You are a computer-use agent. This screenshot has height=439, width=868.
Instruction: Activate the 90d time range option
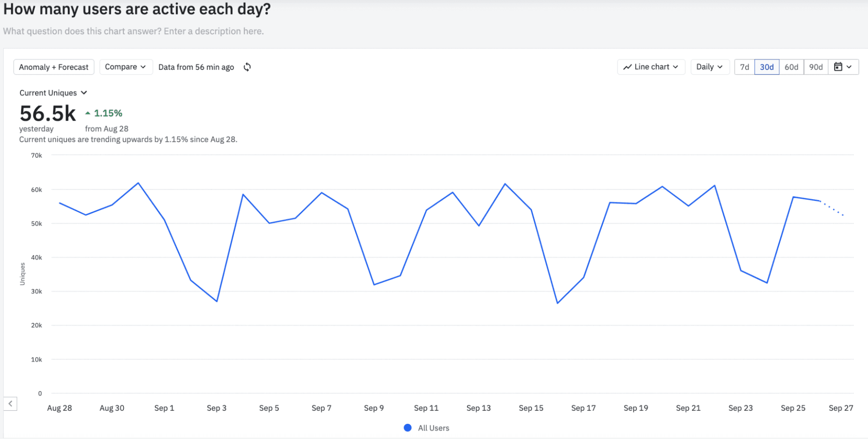click(816, 67)
